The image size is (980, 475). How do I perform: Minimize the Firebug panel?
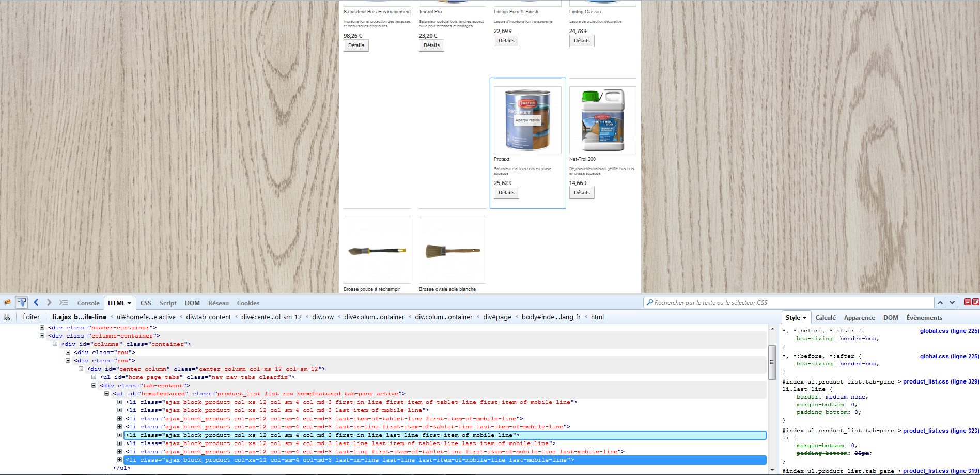click(x=968, y=302)
